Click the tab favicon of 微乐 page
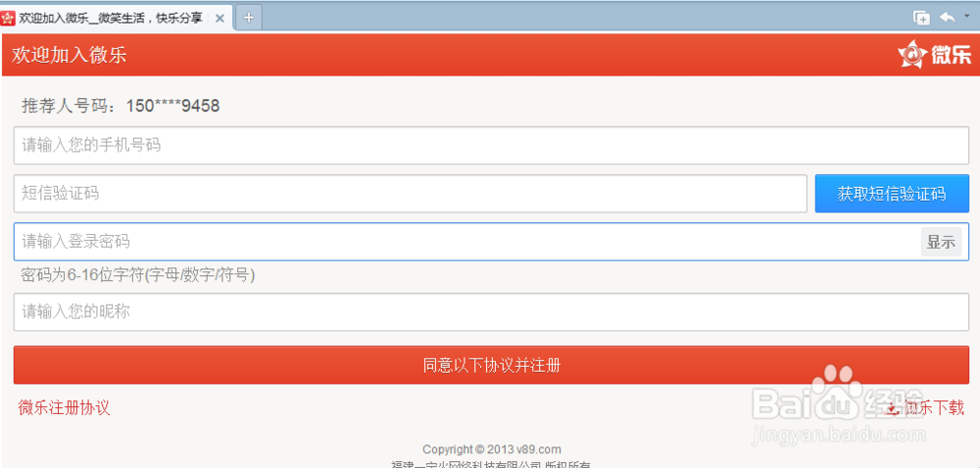The image size is (980, 468). 8,18
